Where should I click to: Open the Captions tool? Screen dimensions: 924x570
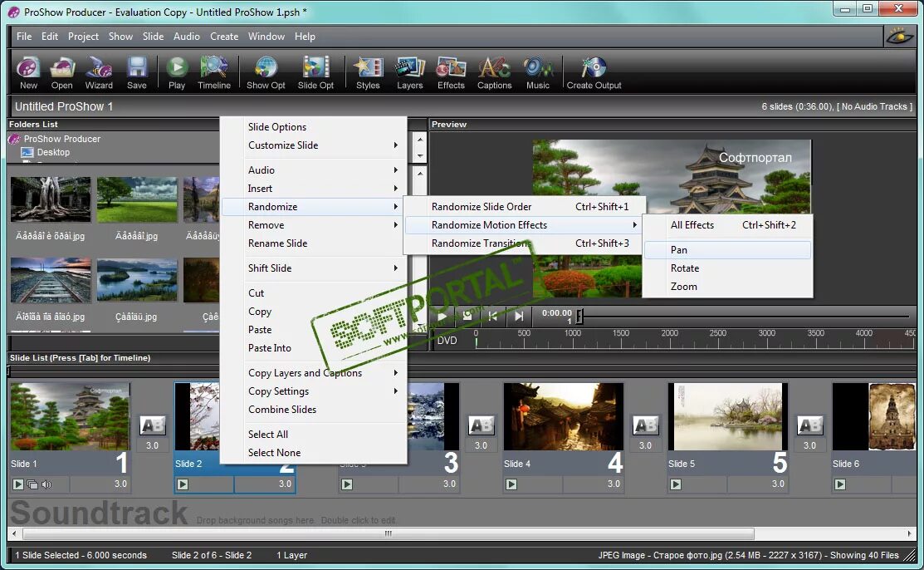pos(495,72)
